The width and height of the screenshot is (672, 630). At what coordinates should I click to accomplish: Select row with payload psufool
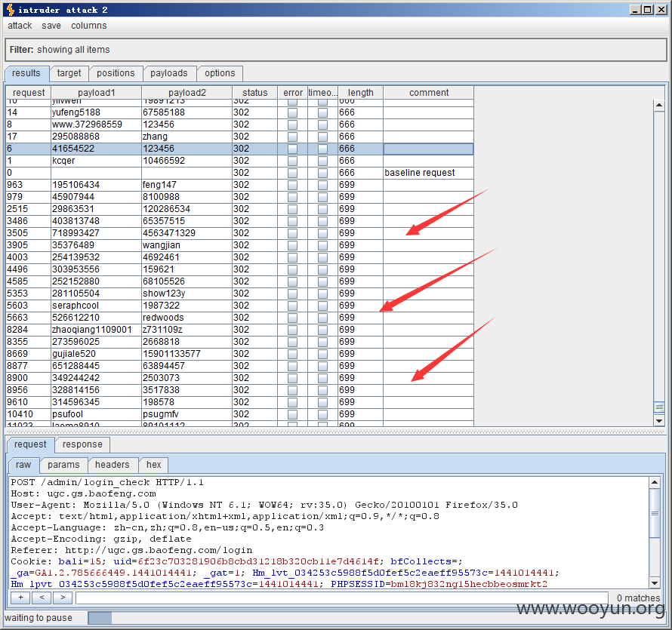[x=239, y=414]
